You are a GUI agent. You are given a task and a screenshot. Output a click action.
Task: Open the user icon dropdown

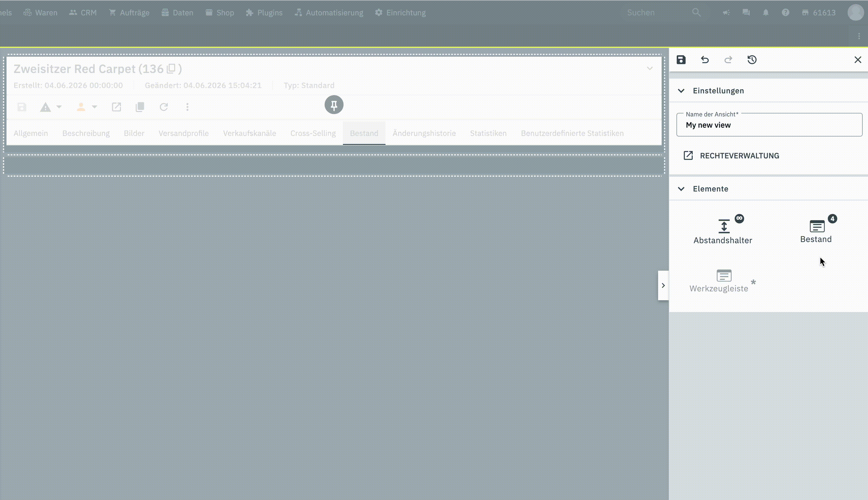(86, 107)
